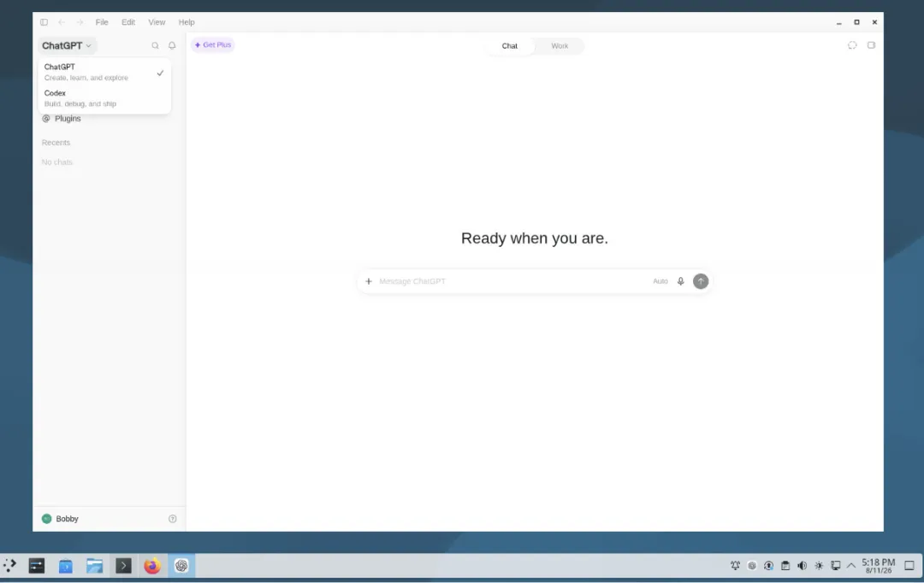Click the "Ready when you are." heading
The height and width of the screenshot is (583, 924).
click(x=535, y=238)
